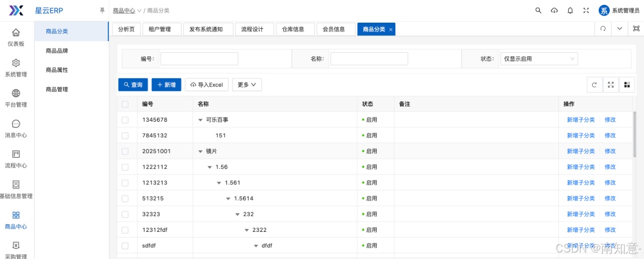Open 商品属性 in the submenu
Screen dimensions: 644x259
pos(71,70)
